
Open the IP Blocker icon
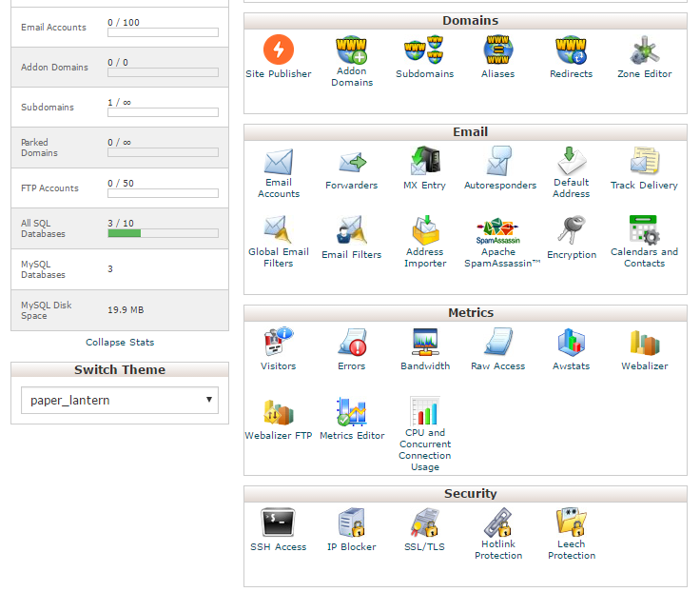pyautogui.click(x=351, y=523)
